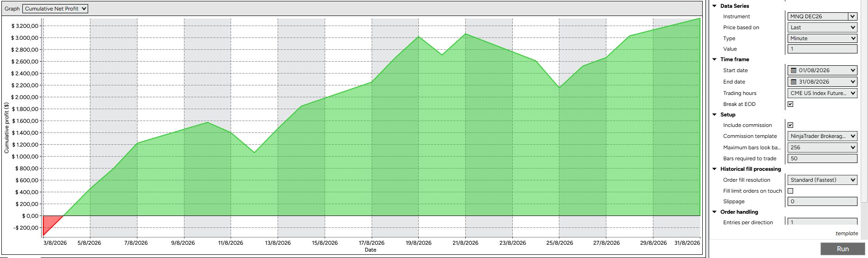Collapse the Setup section
The image size is (868, 258).
point(715,115)
